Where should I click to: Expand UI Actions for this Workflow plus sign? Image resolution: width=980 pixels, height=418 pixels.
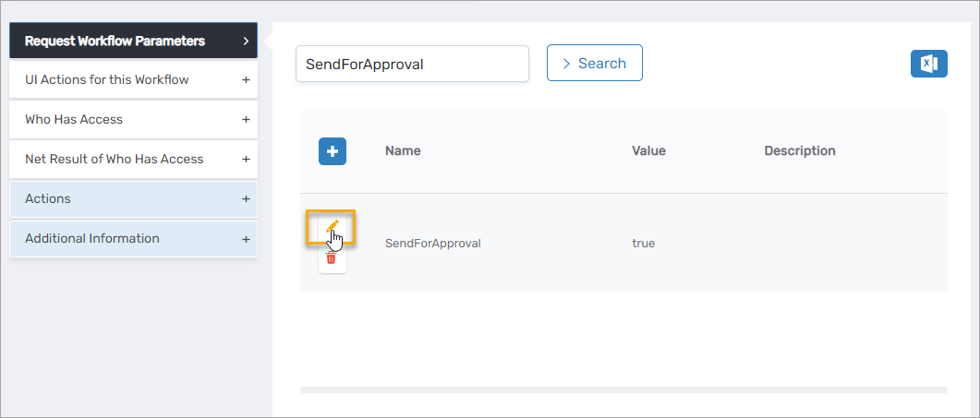[246, 80]
